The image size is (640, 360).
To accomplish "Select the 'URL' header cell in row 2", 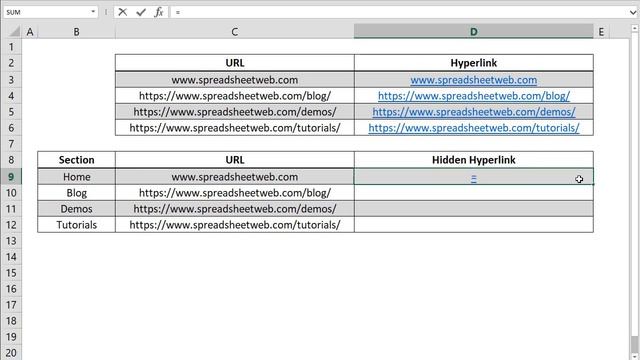I will [235, 63].
